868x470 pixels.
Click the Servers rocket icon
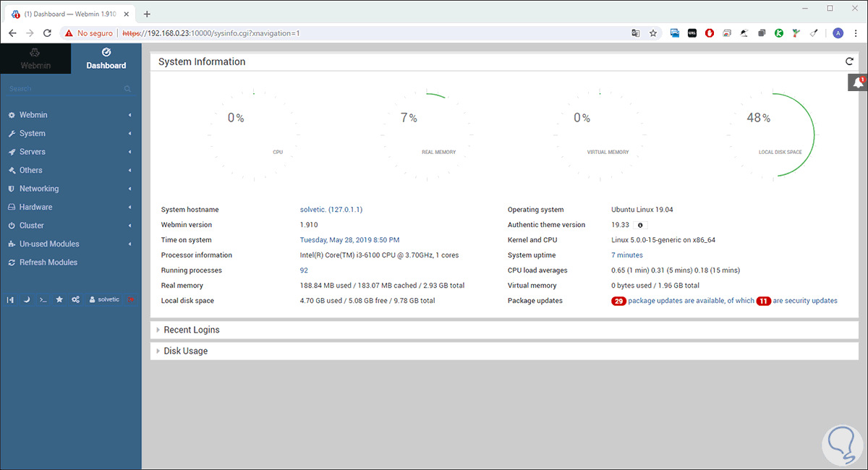[x=12, y=152]
